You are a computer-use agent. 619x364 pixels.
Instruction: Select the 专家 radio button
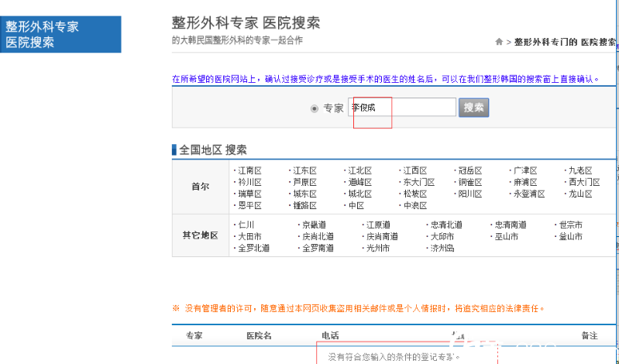(x=314, y=108)
